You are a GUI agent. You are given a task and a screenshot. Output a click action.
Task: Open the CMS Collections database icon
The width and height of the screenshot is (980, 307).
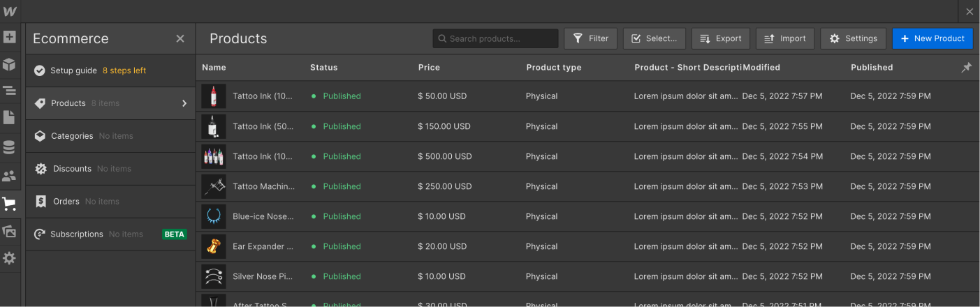point(9,147)
